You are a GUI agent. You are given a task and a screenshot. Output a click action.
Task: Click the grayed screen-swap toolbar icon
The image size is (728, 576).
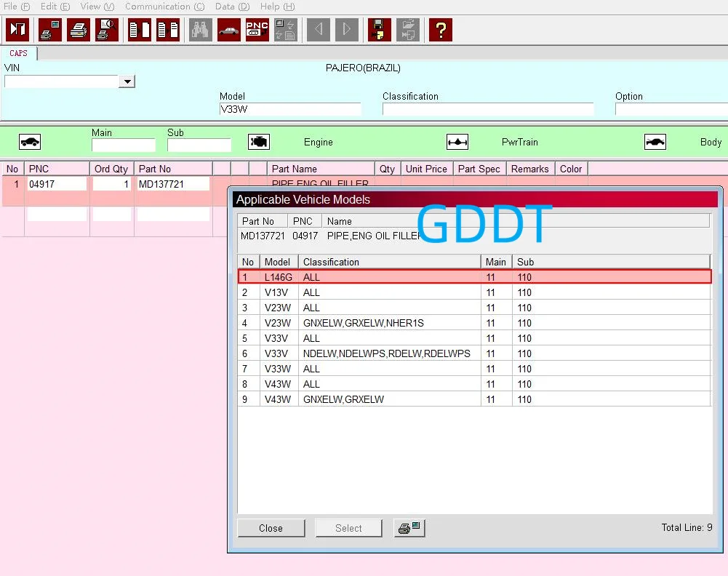click(x=286, y=30)
